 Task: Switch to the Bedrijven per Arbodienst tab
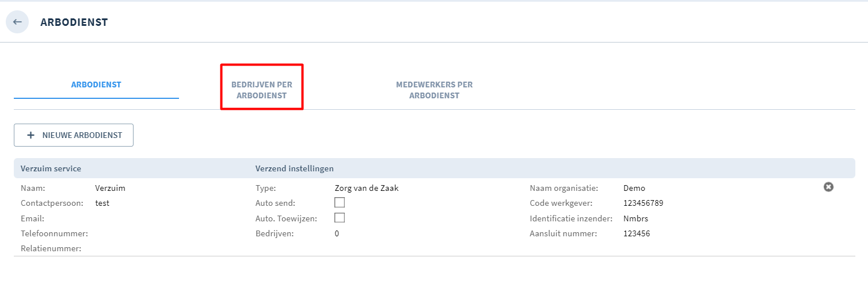(x=262, y=90)
